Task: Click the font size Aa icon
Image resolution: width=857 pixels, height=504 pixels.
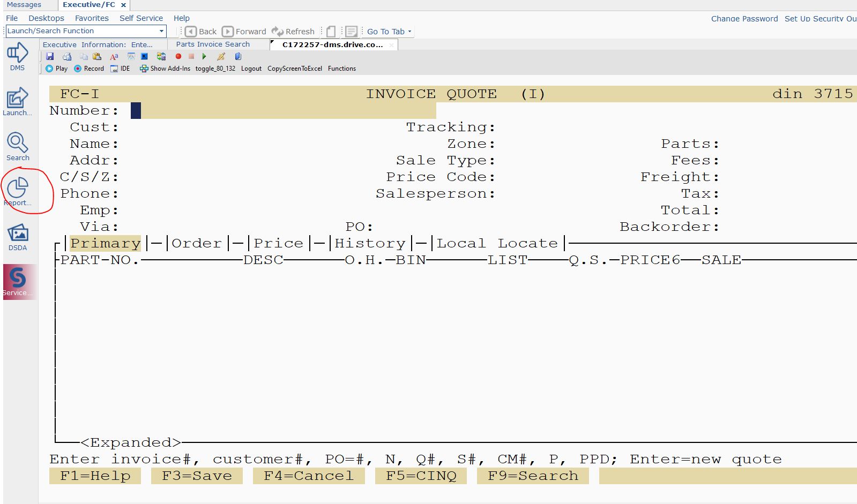Action: pos(114,56)
